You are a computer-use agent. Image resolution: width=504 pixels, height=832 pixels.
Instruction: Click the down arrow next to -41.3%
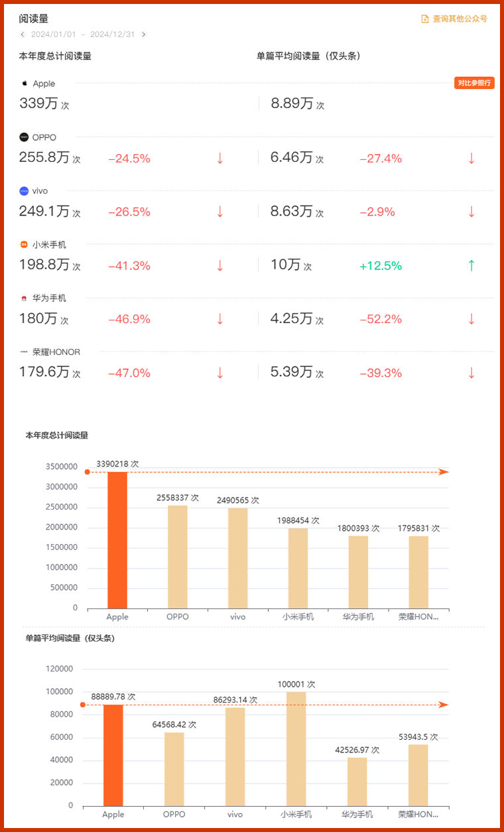click(x=220, y=266)
